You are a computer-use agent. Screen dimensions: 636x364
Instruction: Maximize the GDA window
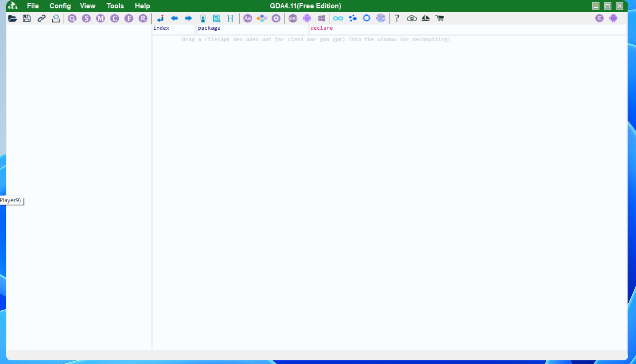(607, 6)
